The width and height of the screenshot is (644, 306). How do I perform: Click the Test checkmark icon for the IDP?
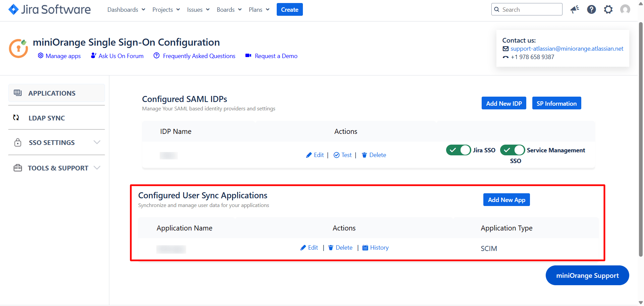point(336,155)
